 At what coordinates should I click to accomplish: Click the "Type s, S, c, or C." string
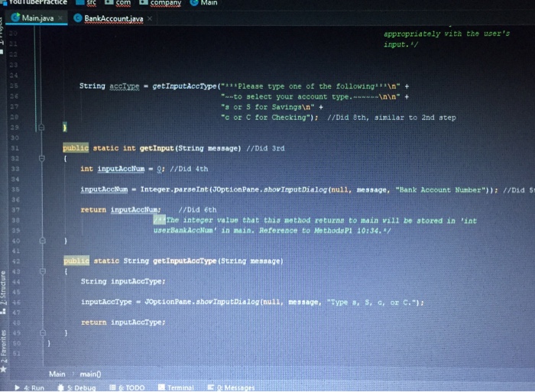pyautogui.click(x=373, y=303)
